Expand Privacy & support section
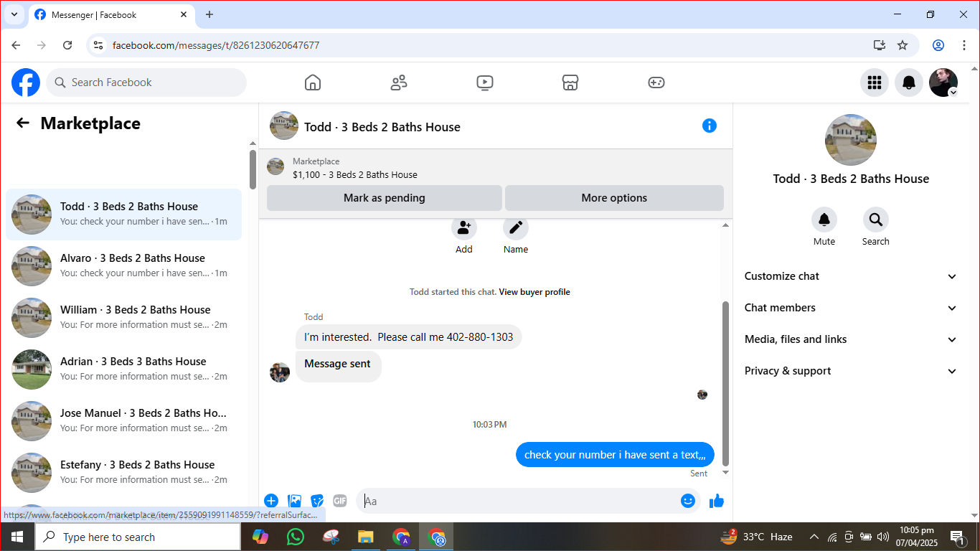The image size is (980, 551). (x=851, y=371)
